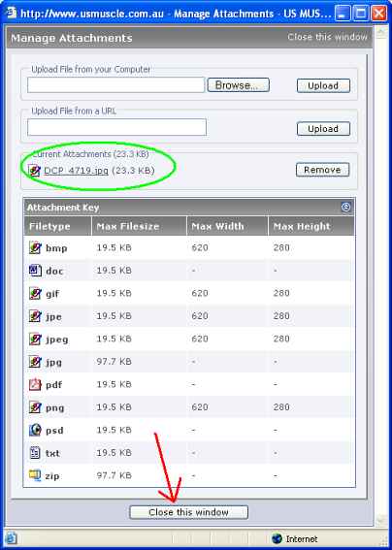
Task: Click the png filetype icon
Action: (x=35, y=407)
